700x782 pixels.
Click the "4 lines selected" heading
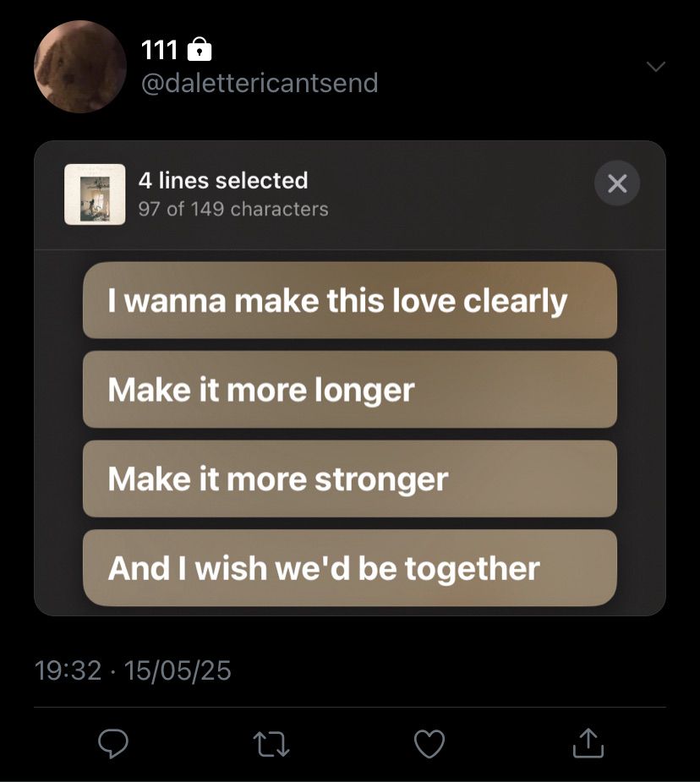tap(223, 180)
